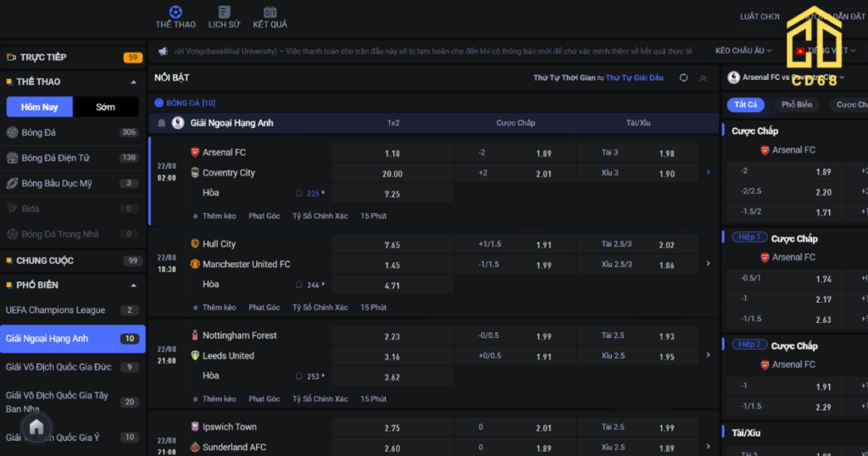
Task: Expand Hull City vs Manchester United row arrow
Action: 708,264
